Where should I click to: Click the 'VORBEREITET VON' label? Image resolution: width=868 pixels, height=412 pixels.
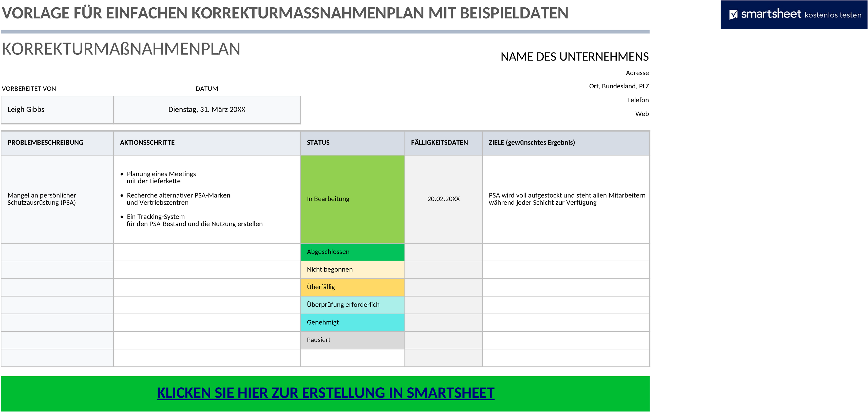pyautogui.click(x=29, y=89)
